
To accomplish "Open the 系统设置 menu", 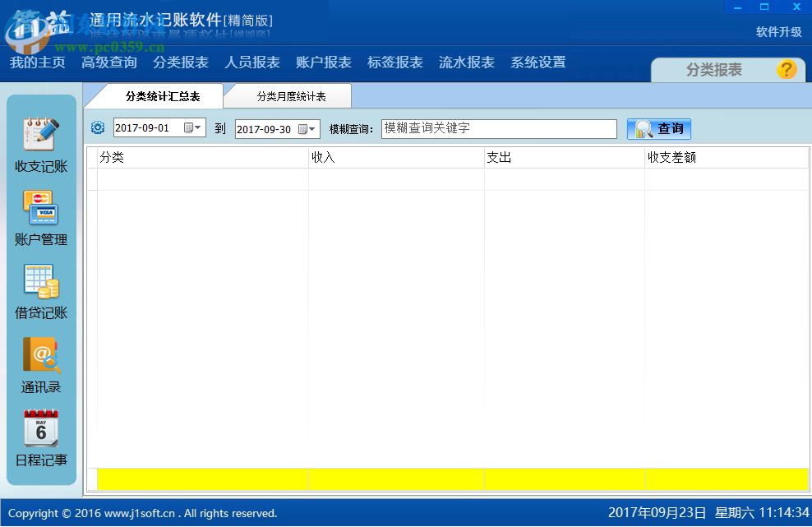I will click(537, 62).
